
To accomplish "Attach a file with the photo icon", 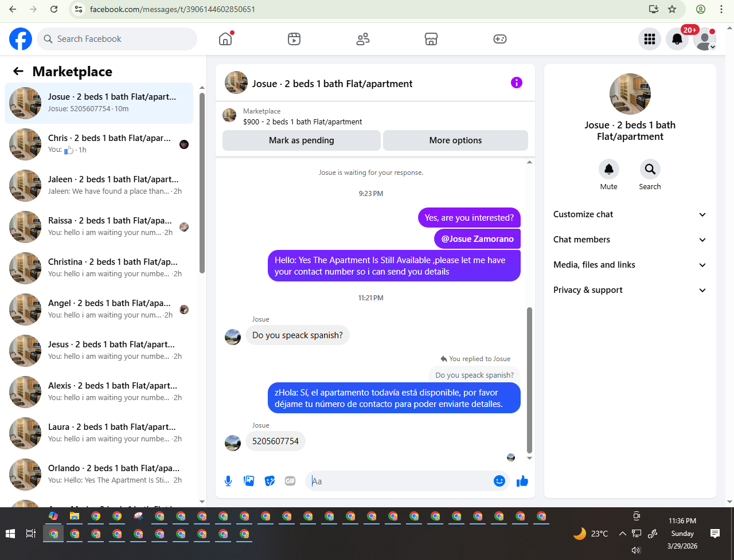I will tap(249, 481).
